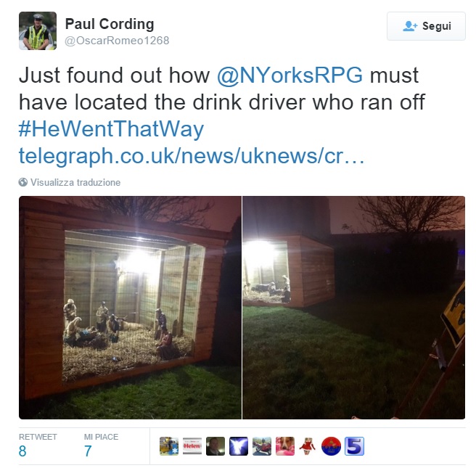This screenshot has width=476, height=468.
Task: Click the Segui follow button
Action: tap(426, 26)
